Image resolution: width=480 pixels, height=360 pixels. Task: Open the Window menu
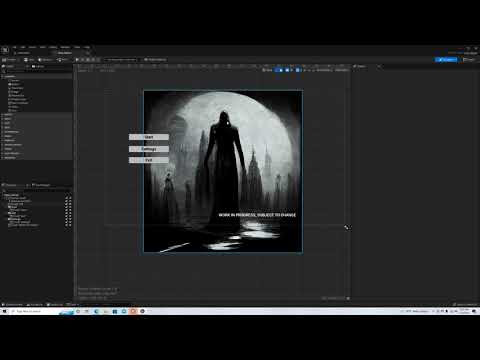[x=65, y=47]
